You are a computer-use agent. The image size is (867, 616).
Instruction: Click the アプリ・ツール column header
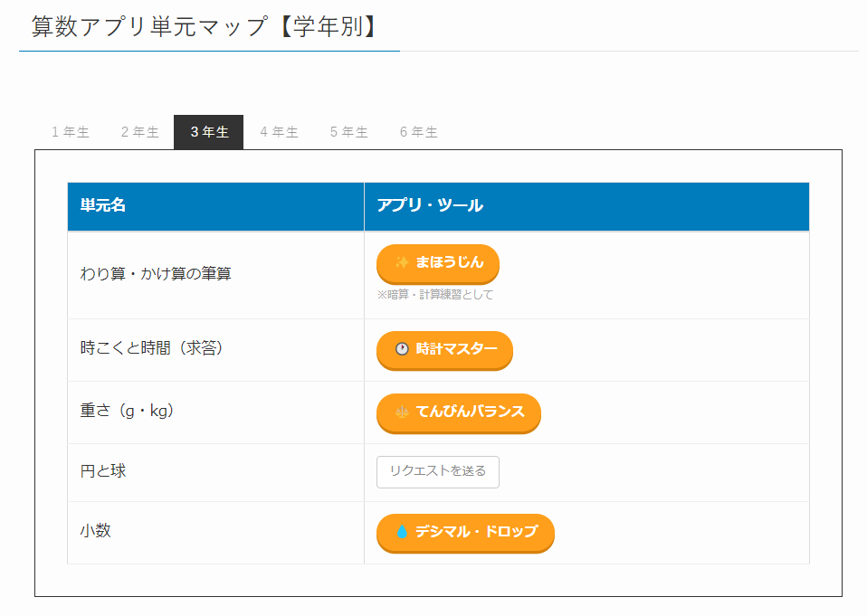coord(430,206)
